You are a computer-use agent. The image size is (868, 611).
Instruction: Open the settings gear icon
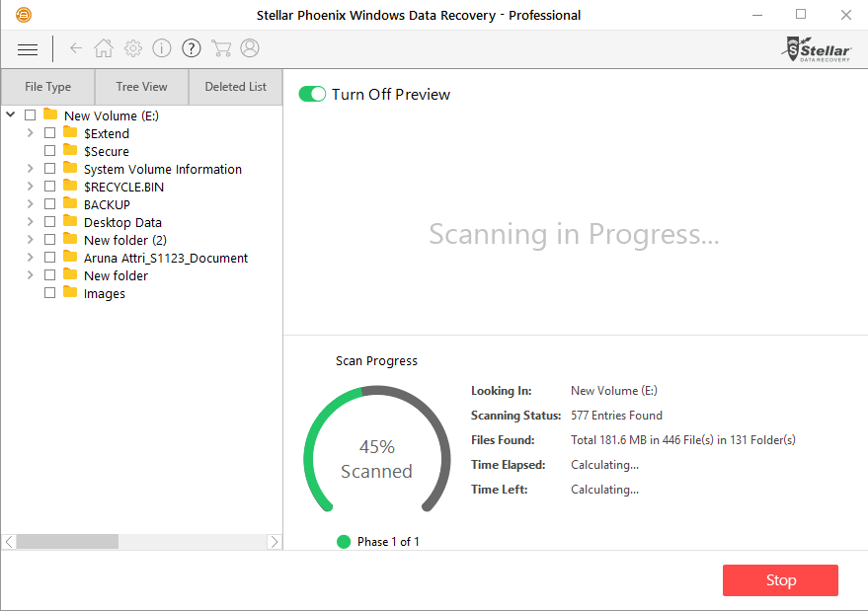pyautogui.click(x=133, y=48)
